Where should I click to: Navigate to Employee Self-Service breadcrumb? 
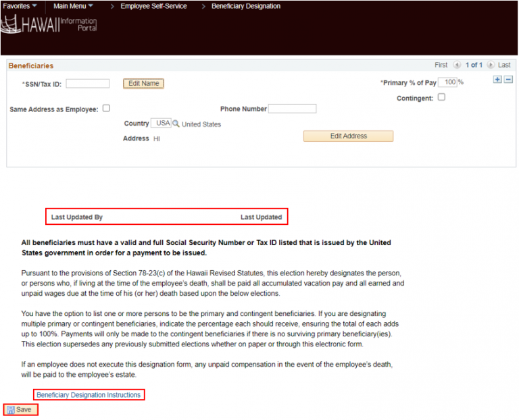coord(149,6)
